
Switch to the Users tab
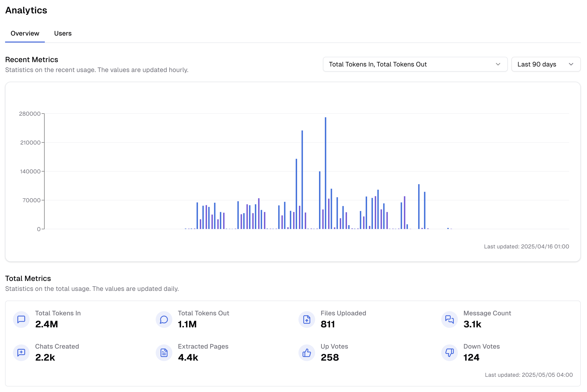point(63,33)
